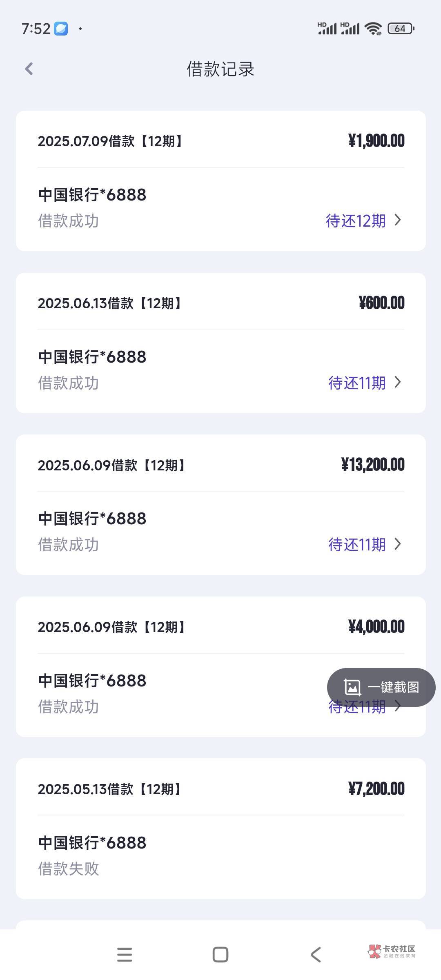The image size is (441, 980).
Task: Open the failed 2025.05.13 loan record
Action: click(x=220, y=829)
